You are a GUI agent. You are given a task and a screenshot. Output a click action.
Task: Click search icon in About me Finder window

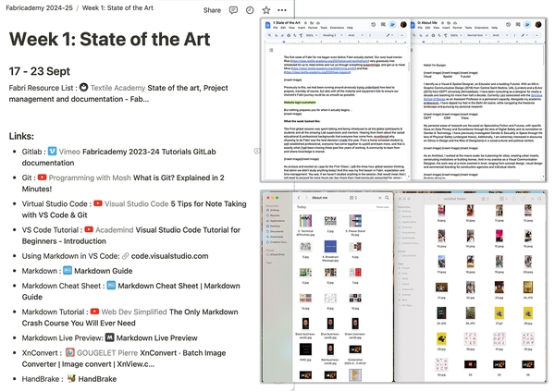pos(387,198)
